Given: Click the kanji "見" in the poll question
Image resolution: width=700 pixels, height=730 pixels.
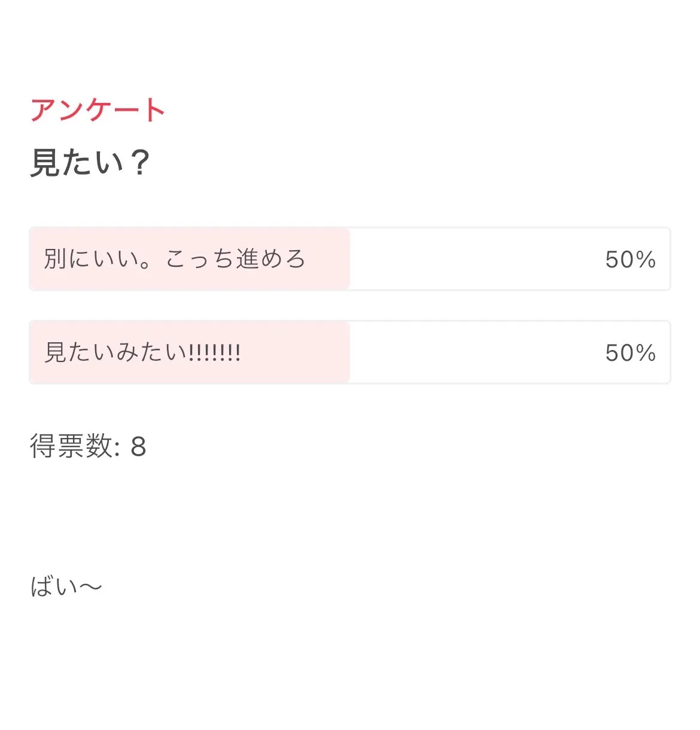Looking at the screenshot, I should (x=45, y=163).
